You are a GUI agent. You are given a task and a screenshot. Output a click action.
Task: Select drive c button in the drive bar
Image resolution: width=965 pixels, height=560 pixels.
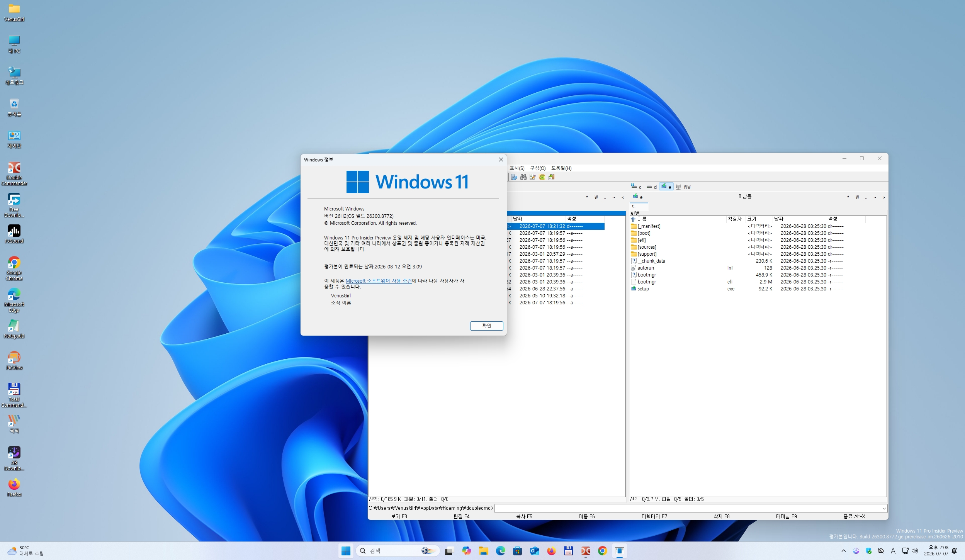[x=636, y=187]
